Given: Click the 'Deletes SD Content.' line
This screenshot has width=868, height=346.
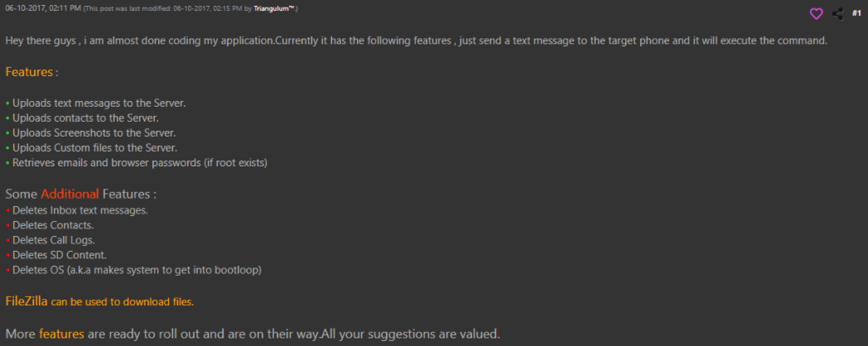Looking at the screenshot, I should click(59, 255).
